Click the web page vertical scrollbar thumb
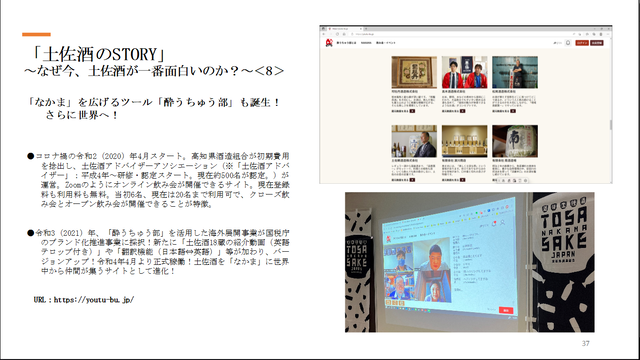640x360 pixels. point(611,124)
